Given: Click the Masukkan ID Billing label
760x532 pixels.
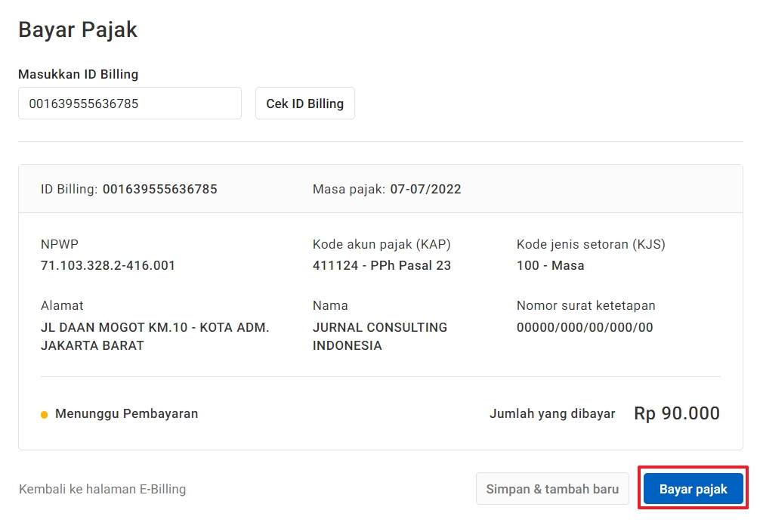Looking at the screenshot, I should point(79,74).
